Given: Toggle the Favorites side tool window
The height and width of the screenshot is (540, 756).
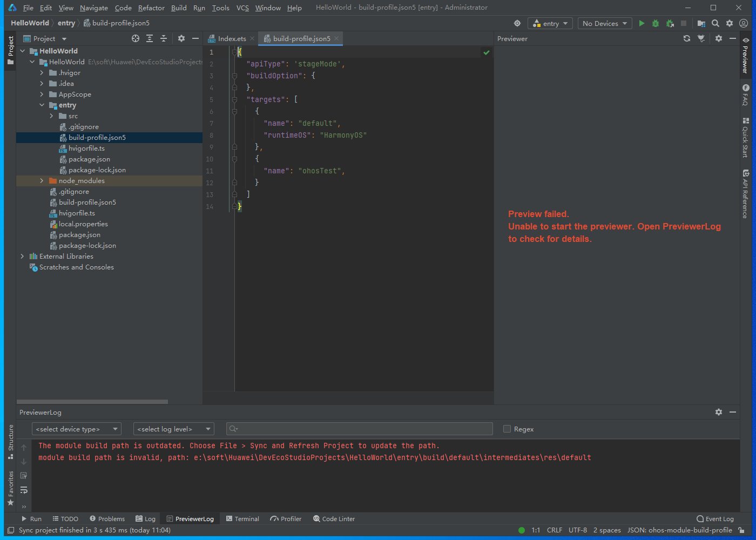Looking at the screenshot, I should click(10, 488).
